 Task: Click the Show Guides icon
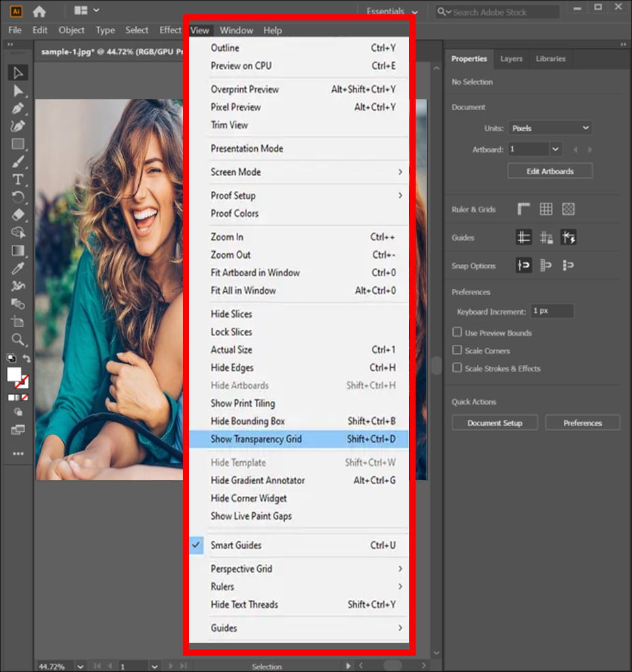[x=524, y=237]
